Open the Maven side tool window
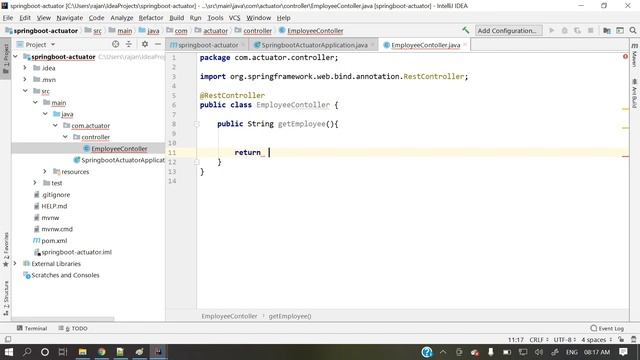Viewport: 640px width, 360px height. [x=635, y=56]
